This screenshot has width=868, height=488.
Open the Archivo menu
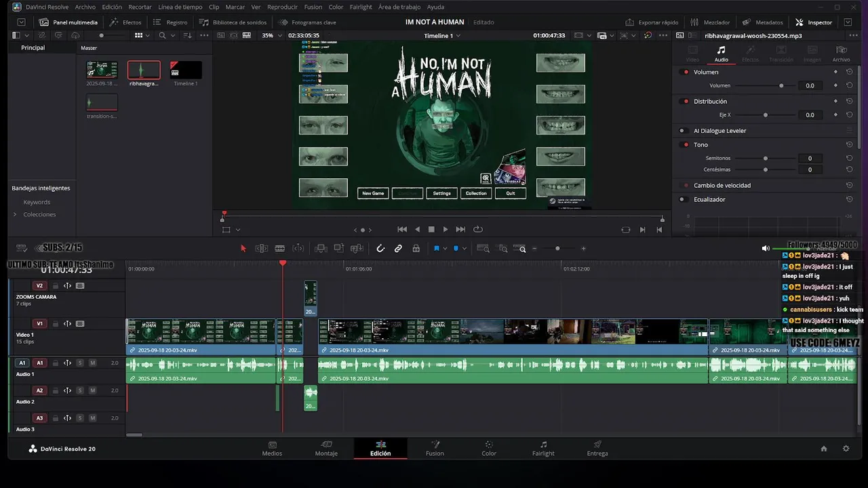click(x=85, y=7)
